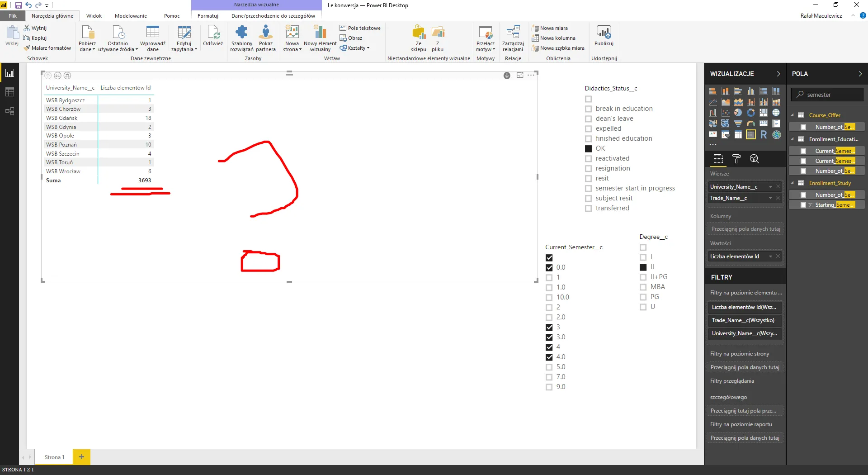Select the gauge visualization
Viewport: 868px width, 475px height.
[751, 124]
